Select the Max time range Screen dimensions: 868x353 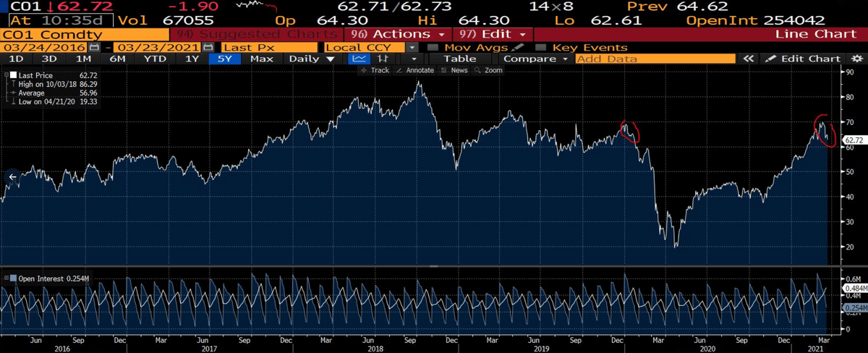click(x=261, y=59)
